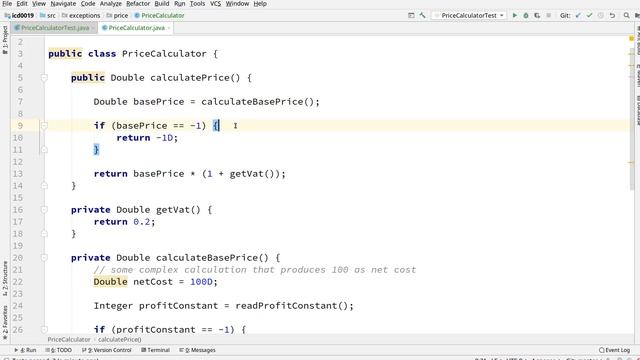Open the Event Log

coord(614,350)
